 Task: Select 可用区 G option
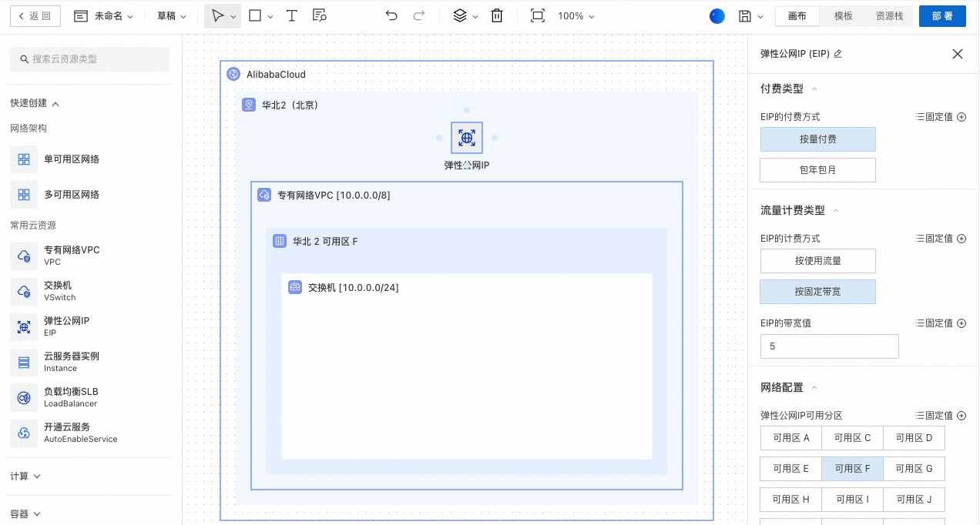[x=915, y=469]
